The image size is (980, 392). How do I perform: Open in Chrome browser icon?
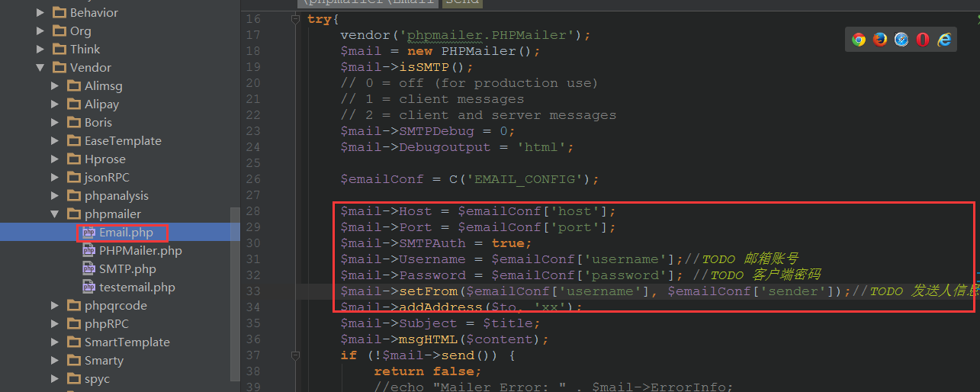point(859,40)
